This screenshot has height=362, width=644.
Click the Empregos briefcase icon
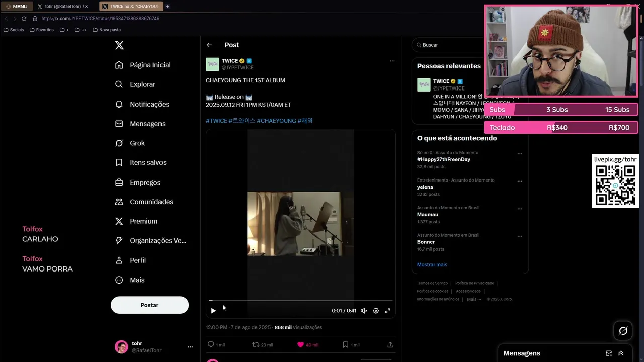tap(119, 183)
